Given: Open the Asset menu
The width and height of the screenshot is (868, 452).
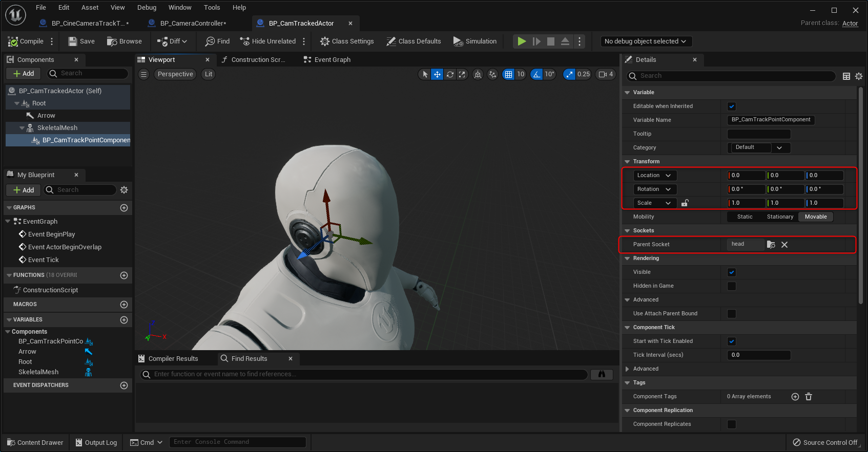Looking at the screenshot, I should coord(90,8).
